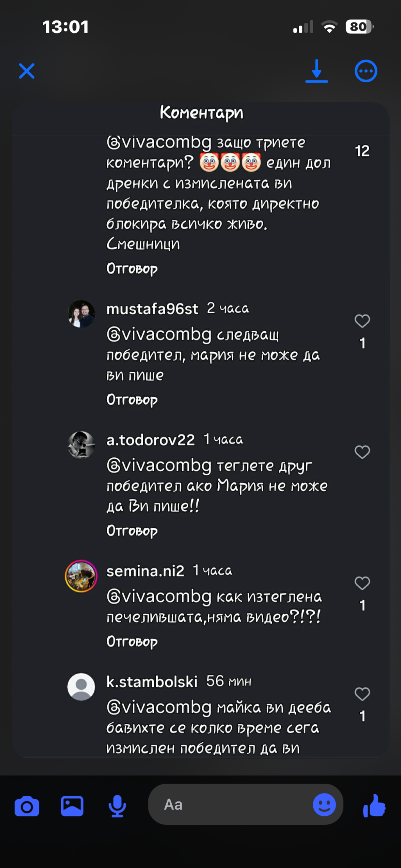
Task: Like a.todorov22's comment with the heart
Action: 362,452
